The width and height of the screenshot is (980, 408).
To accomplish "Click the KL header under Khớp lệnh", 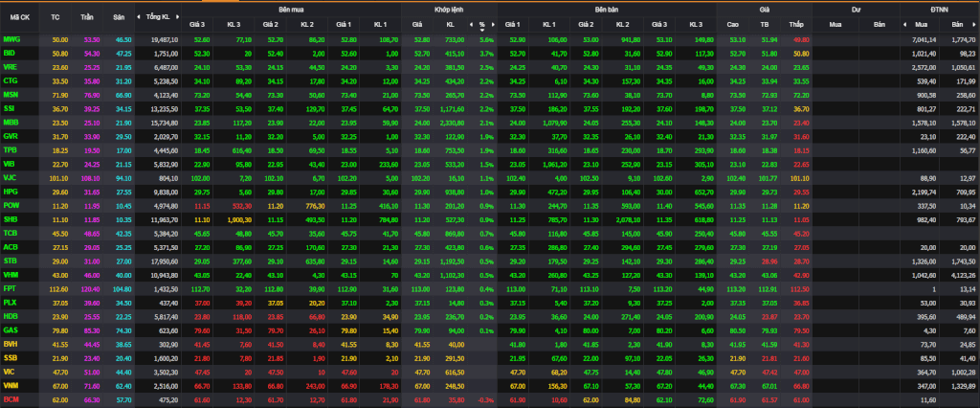I will [450, 24].
